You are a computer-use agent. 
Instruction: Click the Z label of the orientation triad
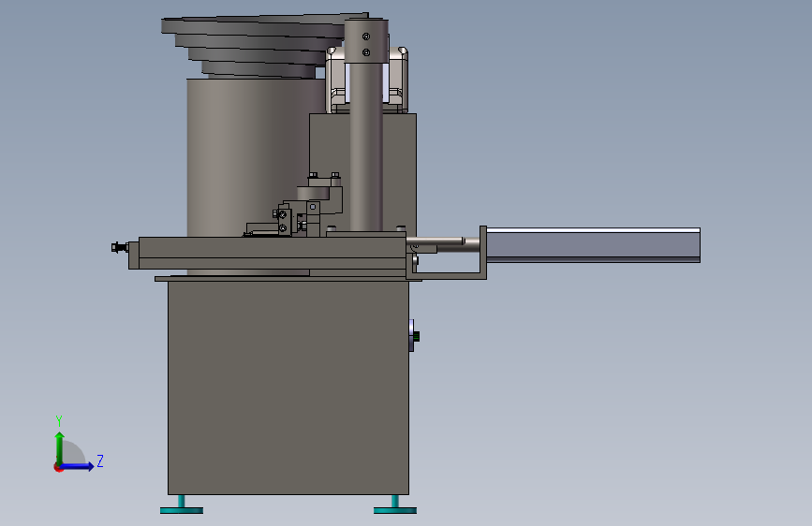tap(100, 460)
